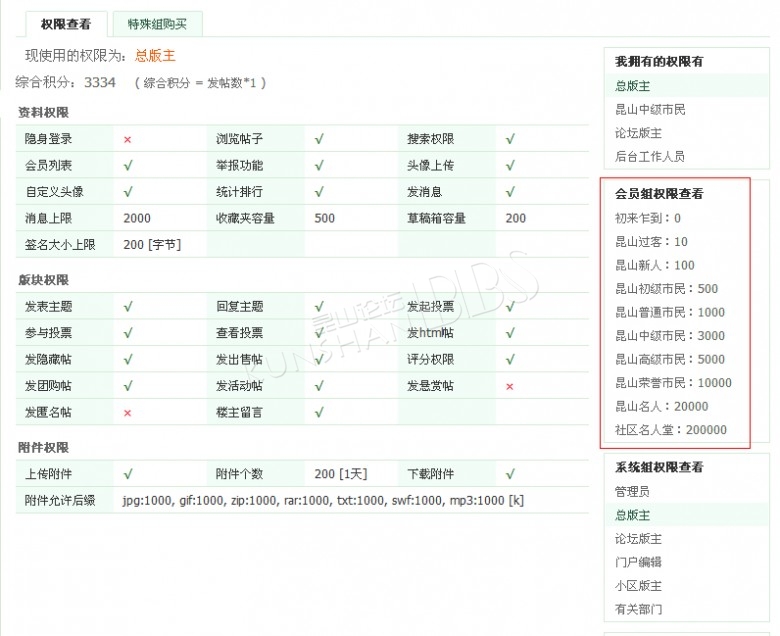This screenshot has width=780, height=636.
Task: Click check mark icon beside 发团购帖
Action: [x=128, y=386]
